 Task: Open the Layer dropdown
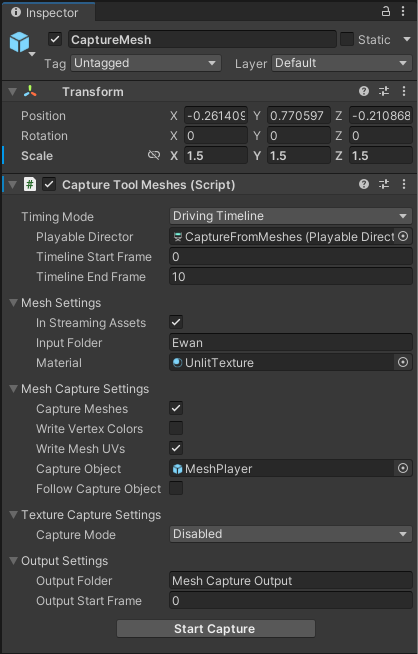(x=342, y=63)
